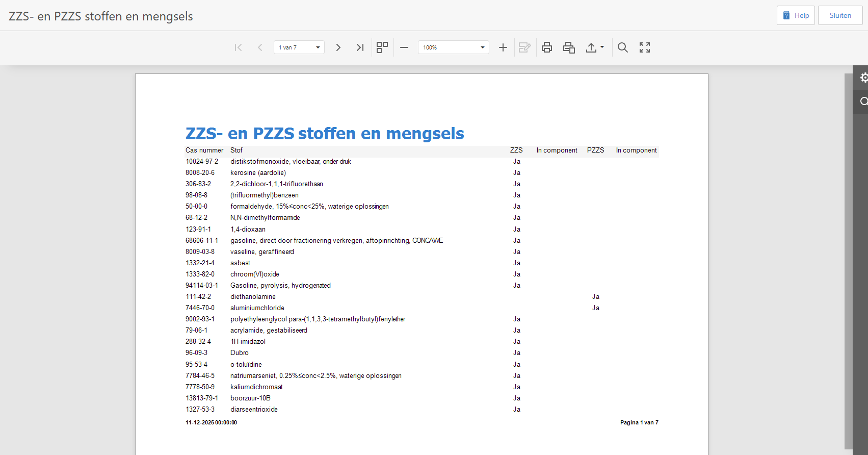Jump to the last report page

[x=360, y=47]
